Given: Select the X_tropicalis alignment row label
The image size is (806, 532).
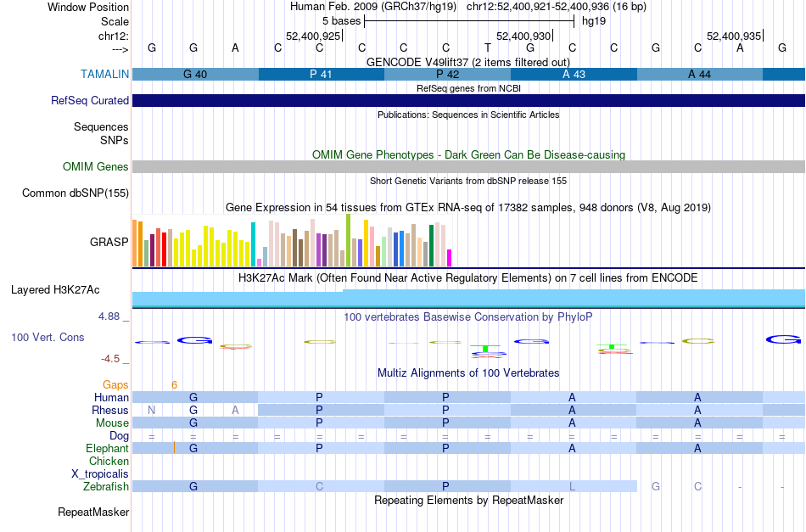Looking at the screenshot, I should coord(100,474).
